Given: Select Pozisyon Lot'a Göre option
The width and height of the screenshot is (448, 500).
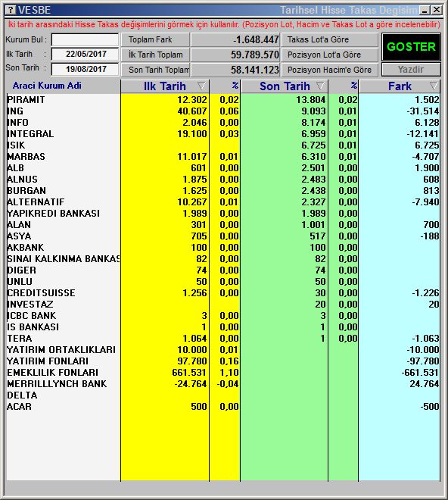Looking at the screenshot, I should click(330, 55).
